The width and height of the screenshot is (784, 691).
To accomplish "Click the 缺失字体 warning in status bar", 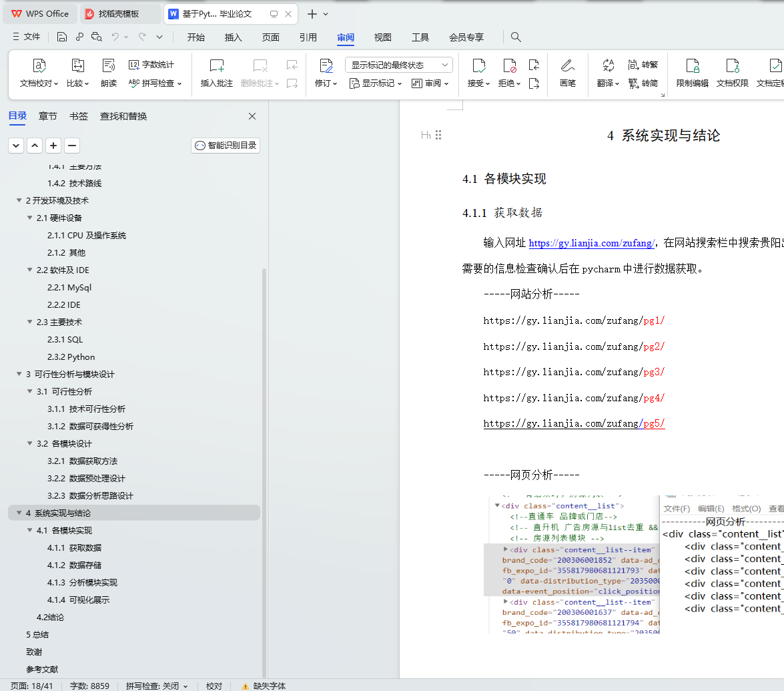I will [264, 686].
